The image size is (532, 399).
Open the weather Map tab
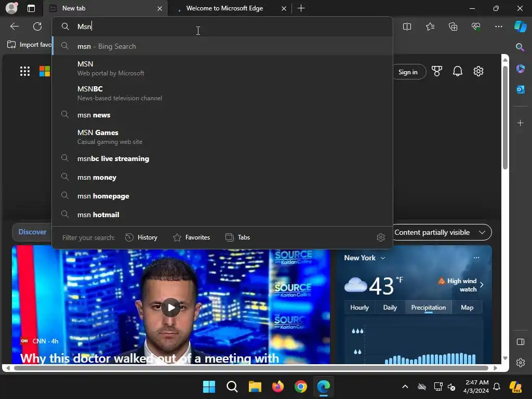tap(467, 308)
